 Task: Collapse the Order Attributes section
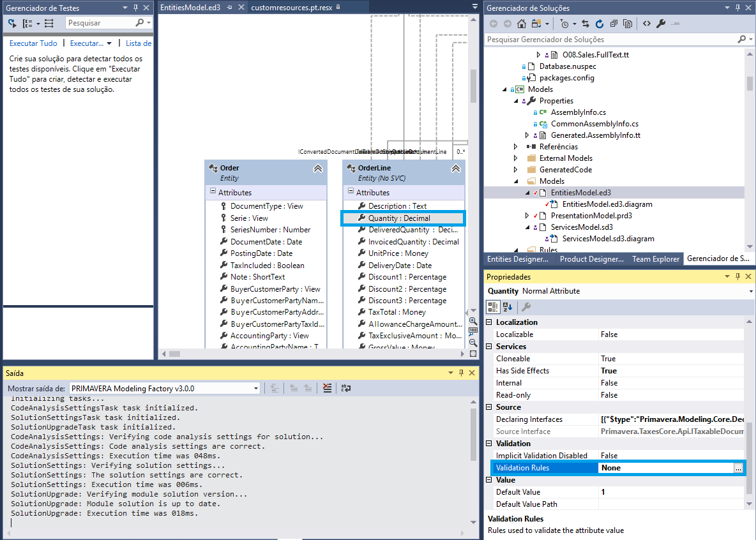213,191
